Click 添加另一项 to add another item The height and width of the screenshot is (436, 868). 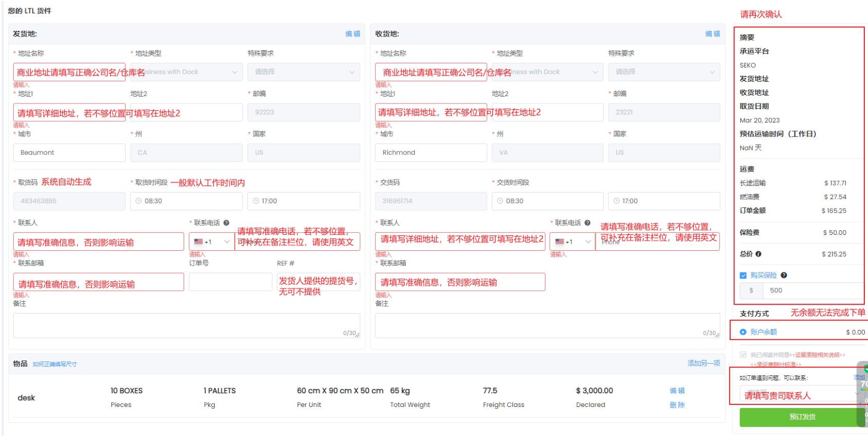tap(703, 363)
